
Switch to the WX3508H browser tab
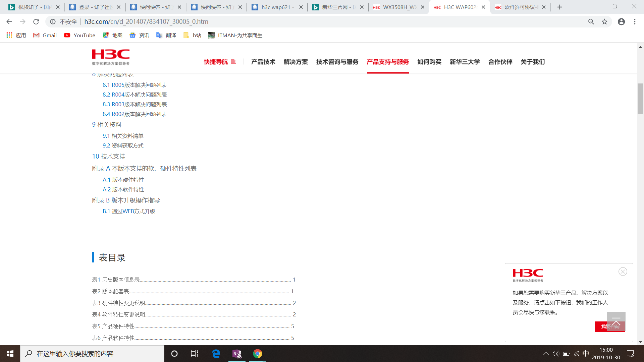click(x=397, y=7)
